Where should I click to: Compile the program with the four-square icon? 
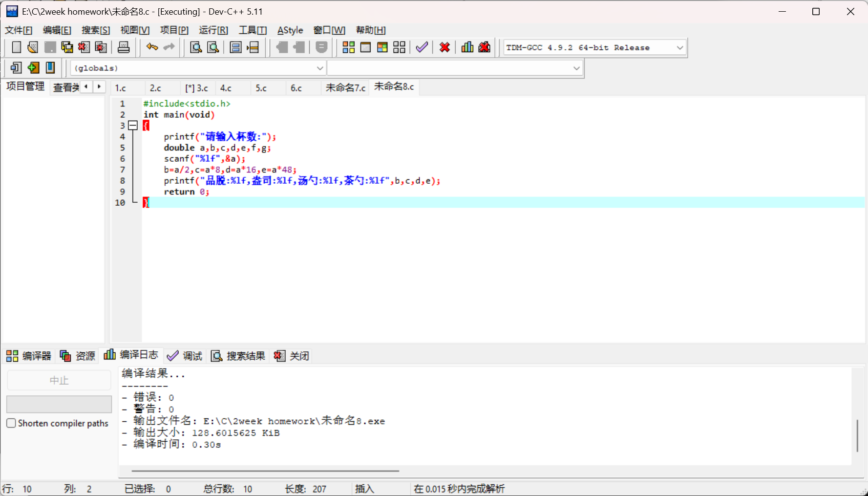click(x=348, y=47)
